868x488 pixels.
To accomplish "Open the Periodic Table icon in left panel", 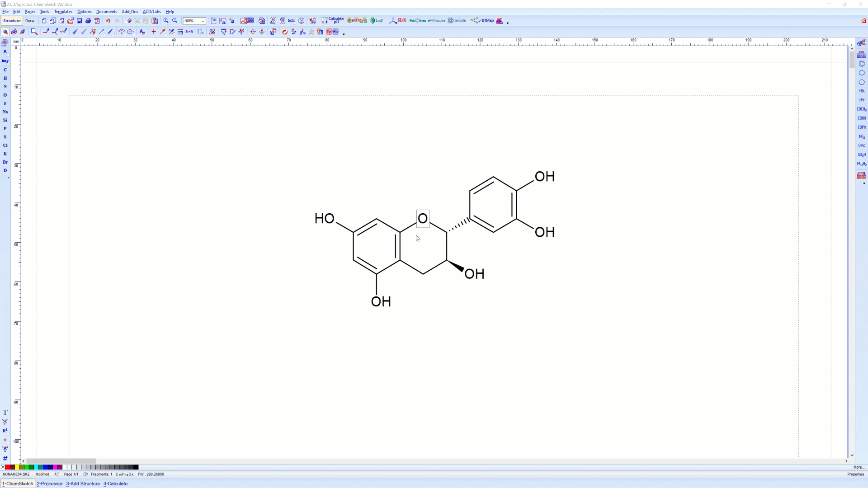I will coord(5,43).
